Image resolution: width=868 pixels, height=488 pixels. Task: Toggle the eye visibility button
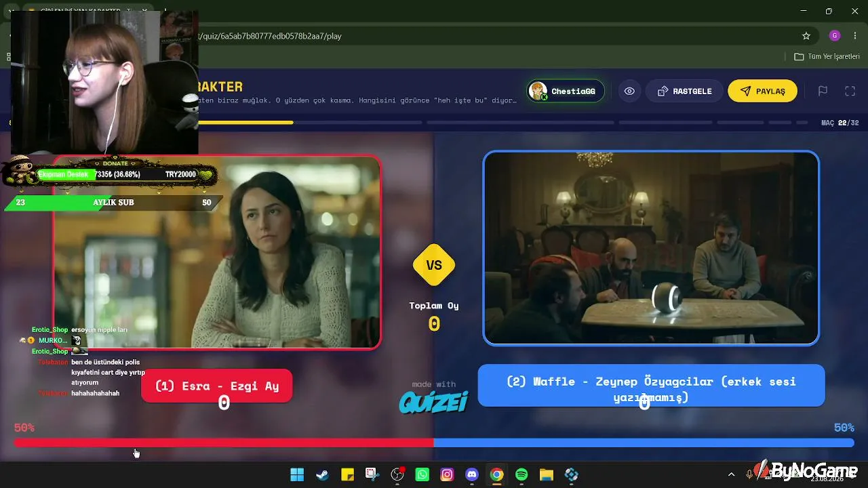[629, 91]
